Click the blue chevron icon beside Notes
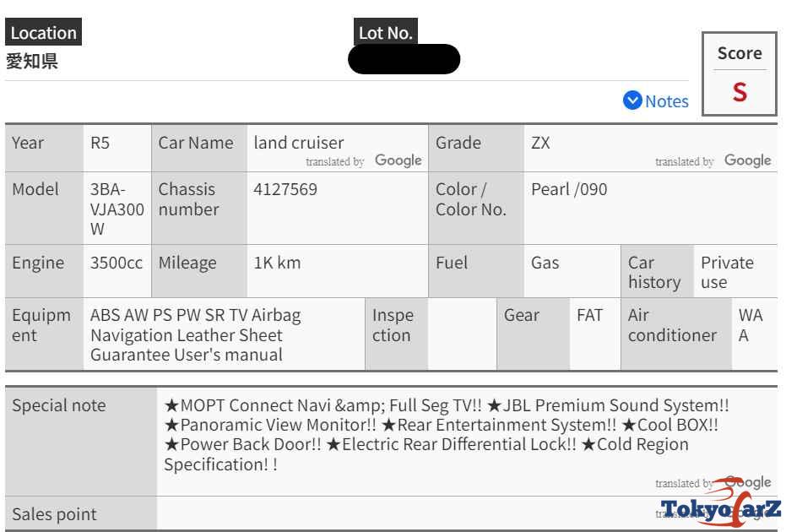The width and height of the screenshot is (786, 532). tap(632, 100)
